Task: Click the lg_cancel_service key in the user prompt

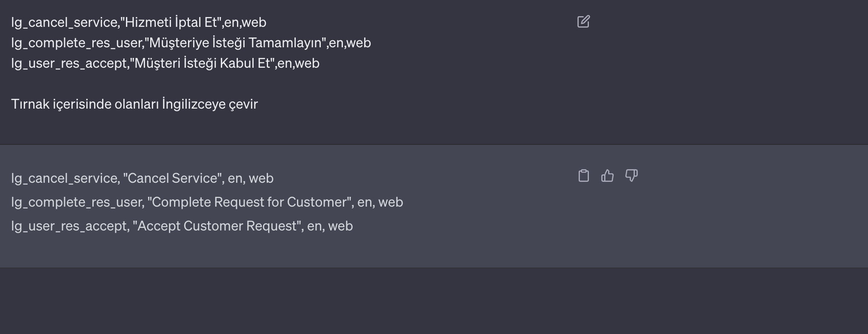Action: [x=64, y=22]
